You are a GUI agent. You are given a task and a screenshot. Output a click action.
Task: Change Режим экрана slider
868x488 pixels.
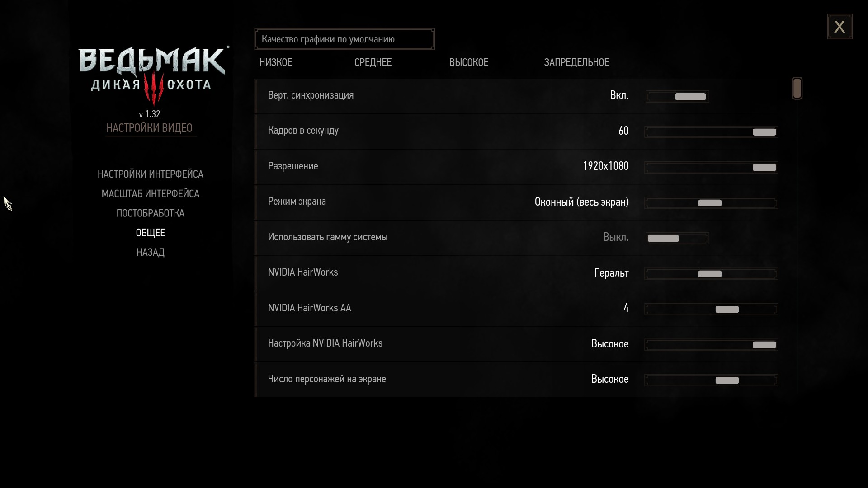coord(711,203)
